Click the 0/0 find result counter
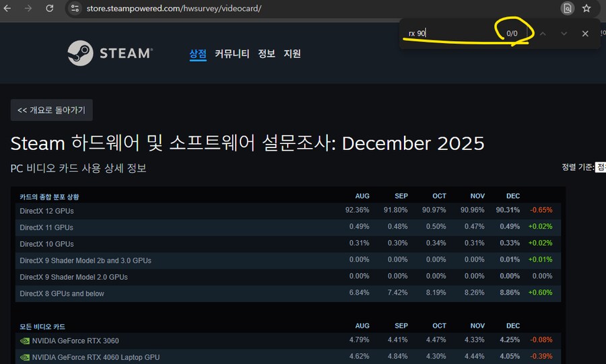Screen dimensions: 606x364 tap(512, 34)
